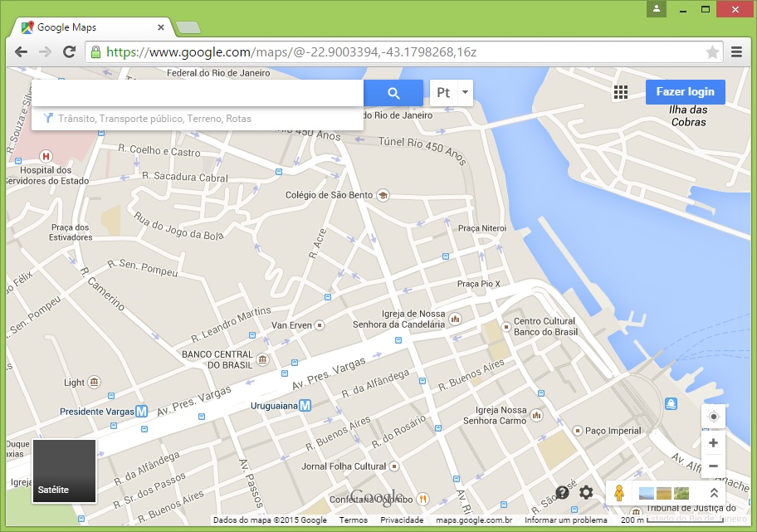Zoom out with the minus button
The image size is (757, 532).
(713, 466)
